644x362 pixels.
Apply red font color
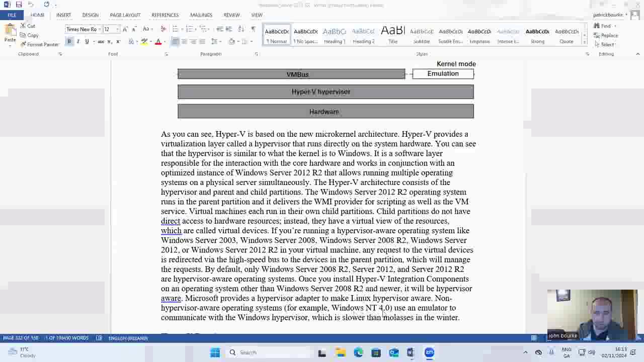(158, 41)
